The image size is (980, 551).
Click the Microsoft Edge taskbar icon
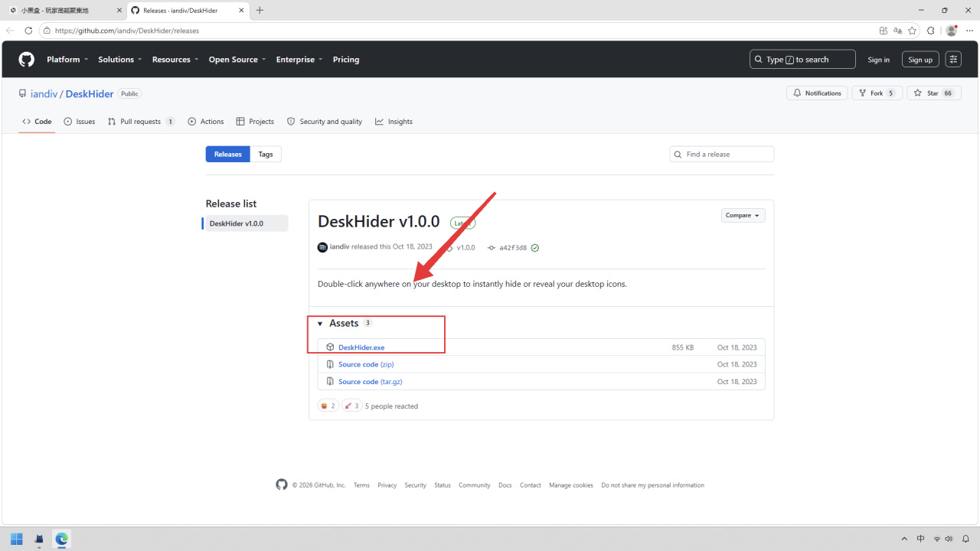[x=61, y=539]
